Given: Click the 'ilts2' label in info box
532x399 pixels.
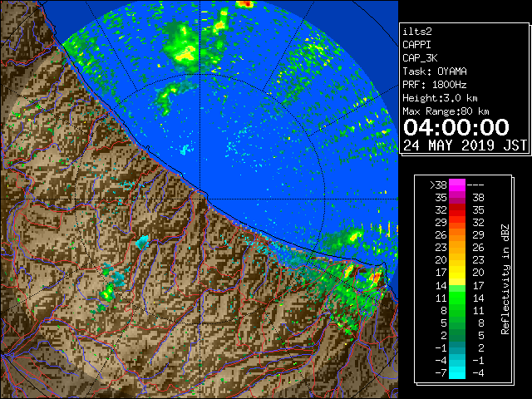Looking at the screenshot, I should tap(417, 32).
